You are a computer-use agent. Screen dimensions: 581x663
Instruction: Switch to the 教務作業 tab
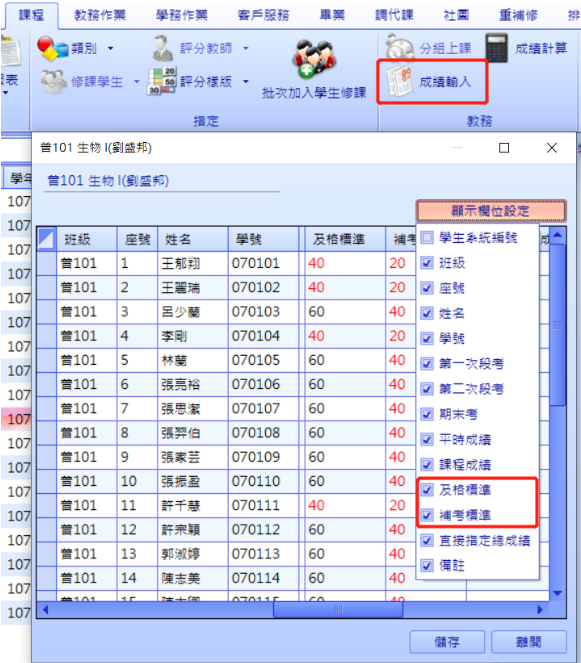[x=100, y=15]
